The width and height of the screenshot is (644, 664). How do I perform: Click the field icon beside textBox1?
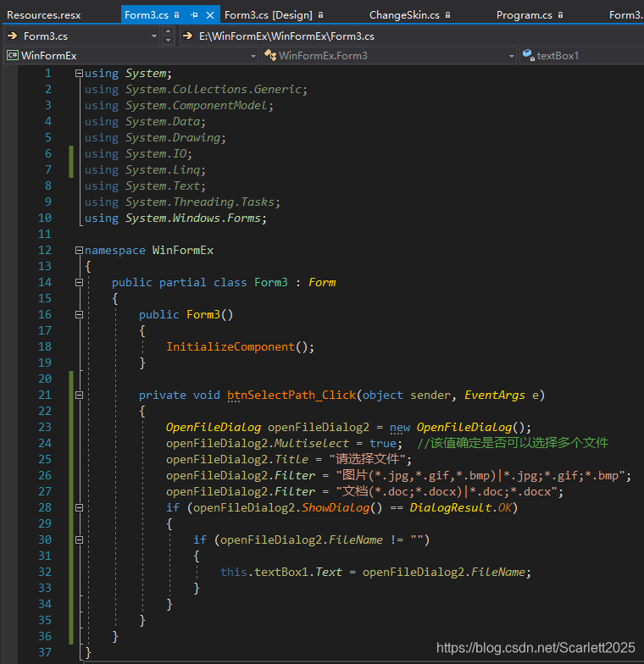529,56
